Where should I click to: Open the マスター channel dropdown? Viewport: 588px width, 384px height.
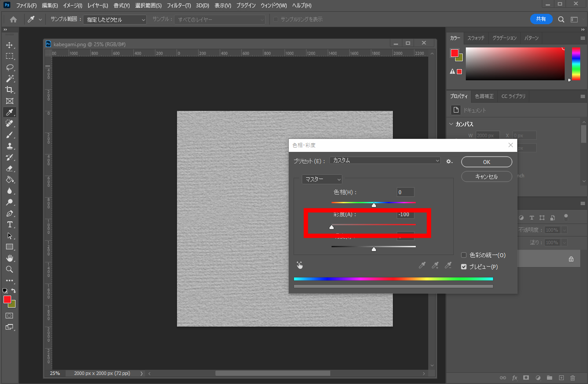[322, 179]
